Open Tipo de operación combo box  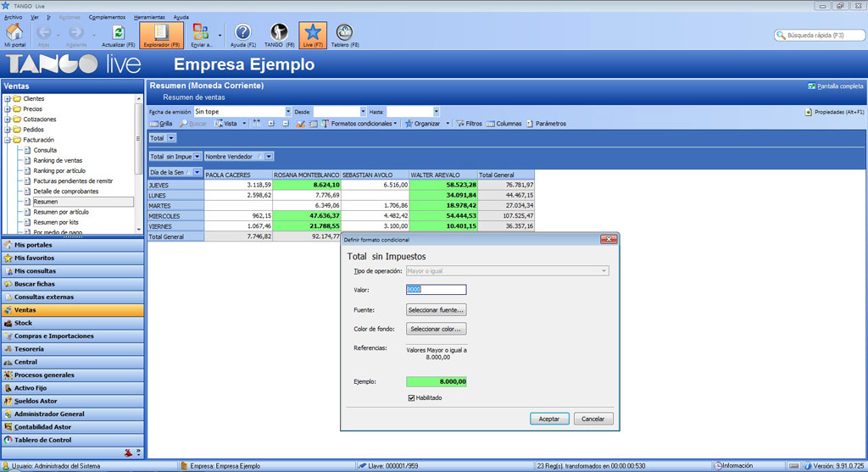(508, 271)
